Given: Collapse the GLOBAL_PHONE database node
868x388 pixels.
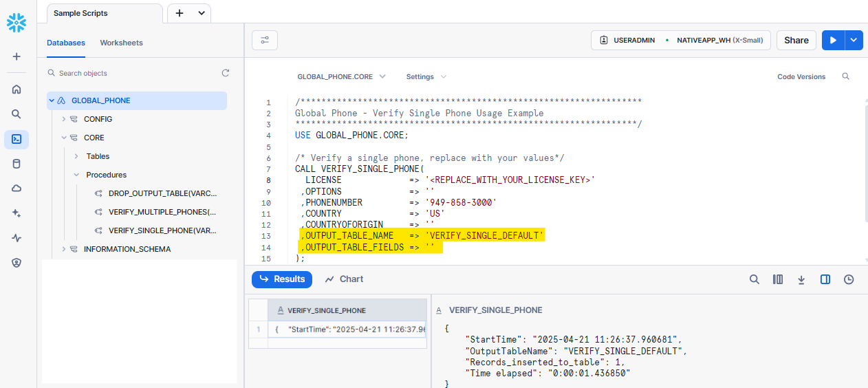Looking at the screenshot, I should pos(52,100).
